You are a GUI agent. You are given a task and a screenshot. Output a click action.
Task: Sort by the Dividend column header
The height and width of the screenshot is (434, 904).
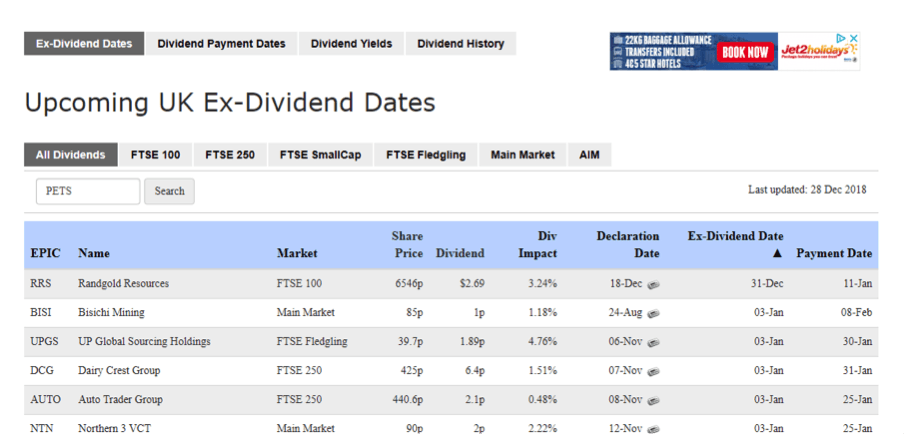(x=460, y=254)
